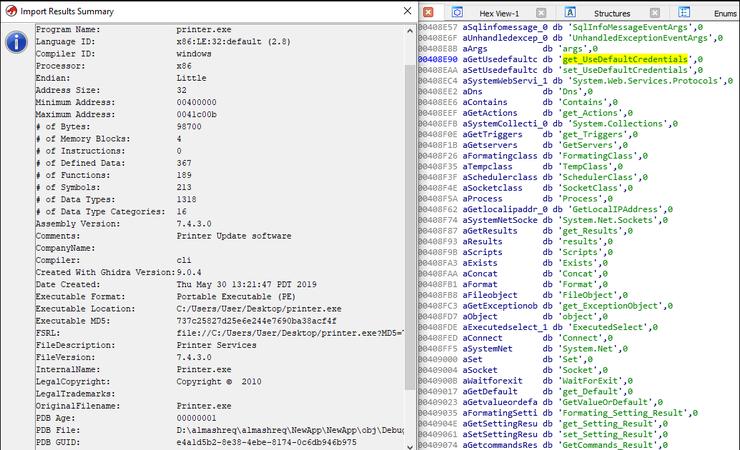740x450 pixels.
Task: Click the Structures tab icon
Action: coord(570,12)
